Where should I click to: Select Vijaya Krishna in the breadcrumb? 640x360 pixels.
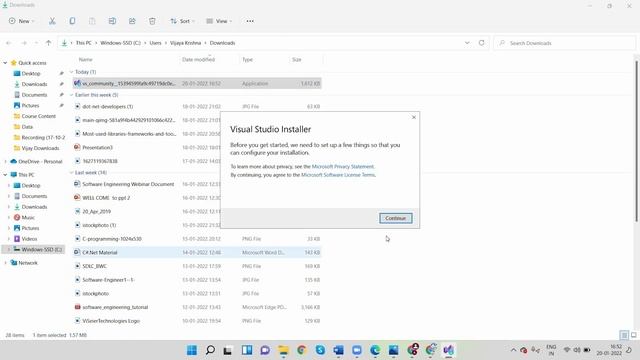pos(185,43)
